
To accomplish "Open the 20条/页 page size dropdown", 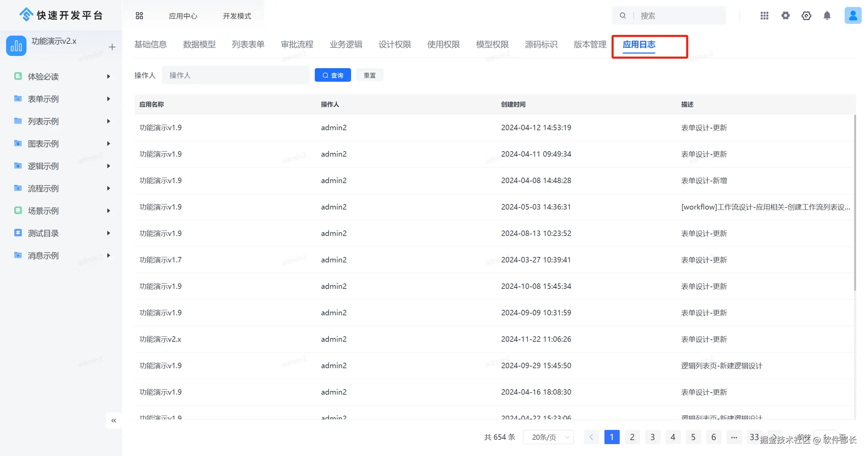I will pos(548,437).
